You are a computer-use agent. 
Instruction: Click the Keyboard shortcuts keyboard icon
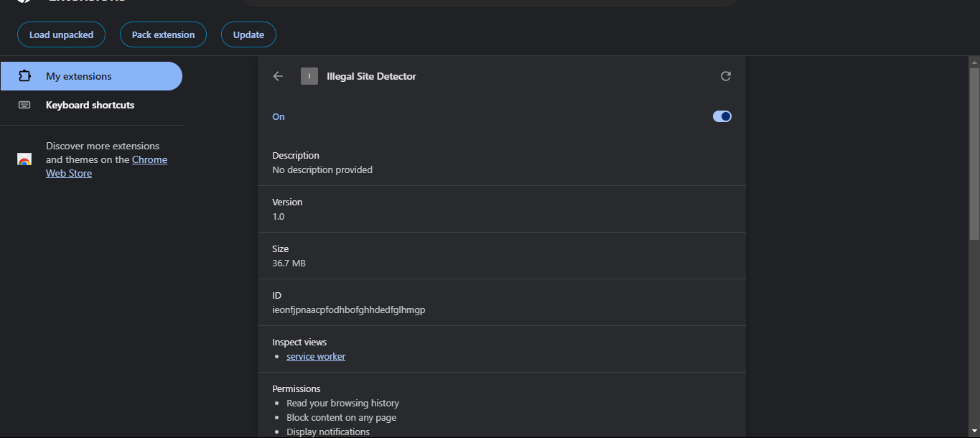pyautogui.click(x=24, y=105)
